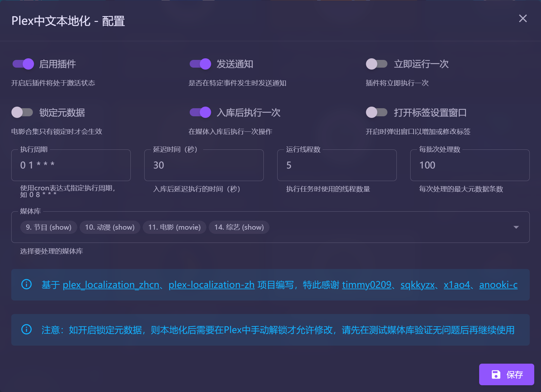Viewport: 541px width, 392px height.
Task: Click the text 电影合集只有锁定时才会生效
Action: 57,131
